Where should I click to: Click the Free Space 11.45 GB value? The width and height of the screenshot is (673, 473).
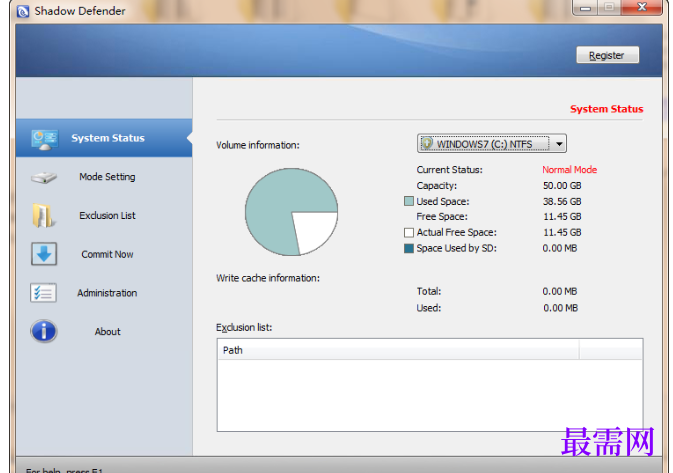(x=562, y=216)
